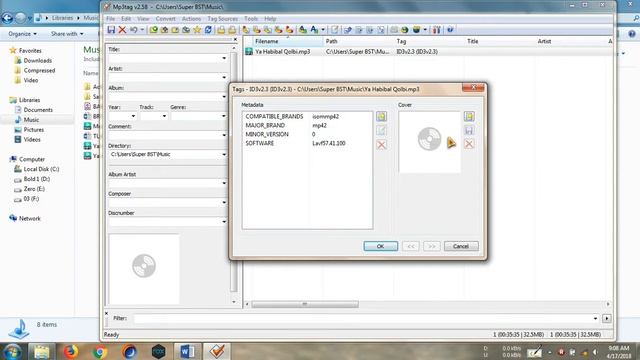The height and width of the screenshot is (360, 640).
Task: Click the yellow star favorites icon
Action: [x=197, y=30]
